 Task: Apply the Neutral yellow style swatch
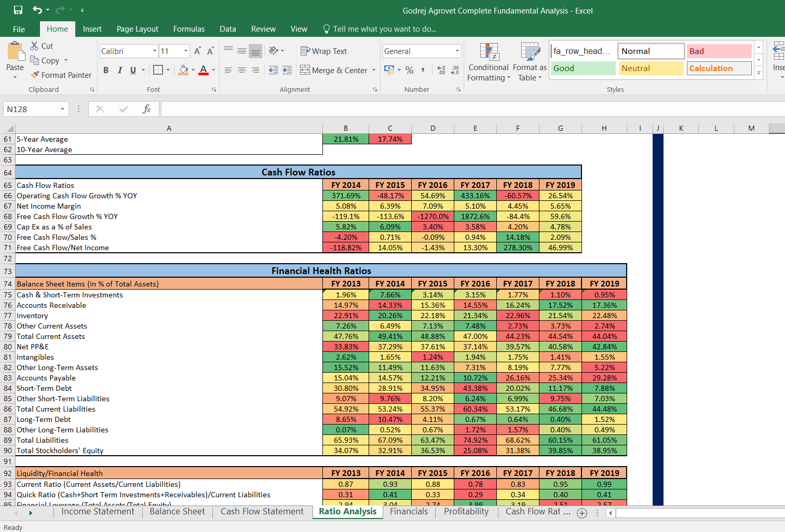[651, 68]
